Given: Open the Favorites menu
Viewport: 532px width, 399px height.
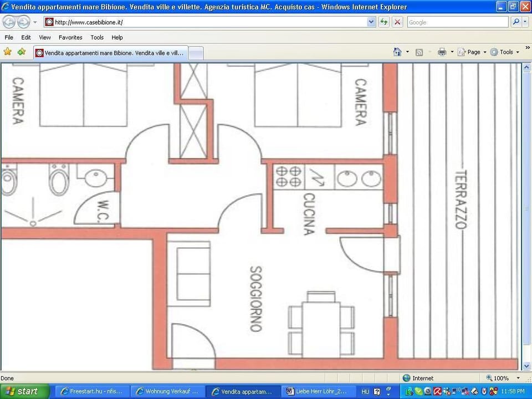Looking at the screenshot, I should pyautogui.click(x=70, y=37).
